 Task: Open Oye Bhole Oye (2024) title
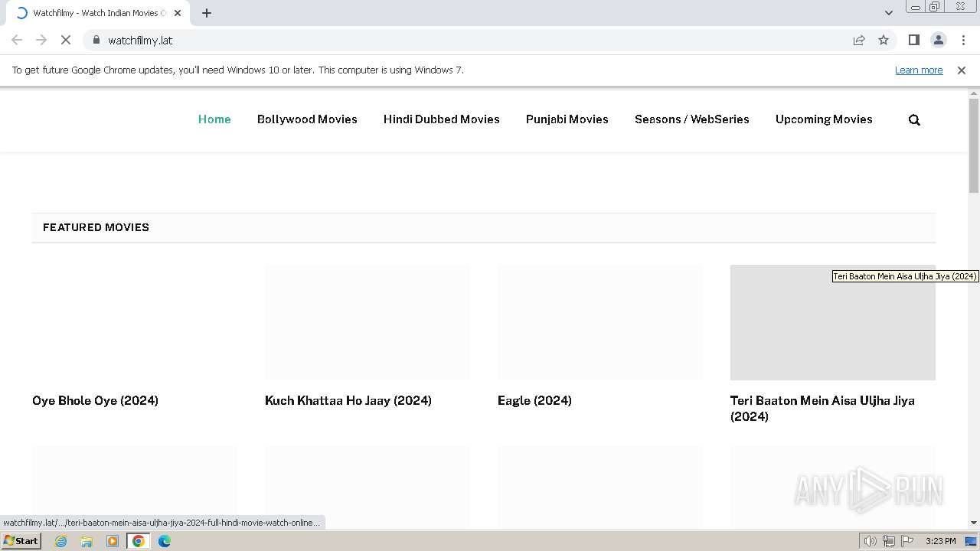pos(96,400)
